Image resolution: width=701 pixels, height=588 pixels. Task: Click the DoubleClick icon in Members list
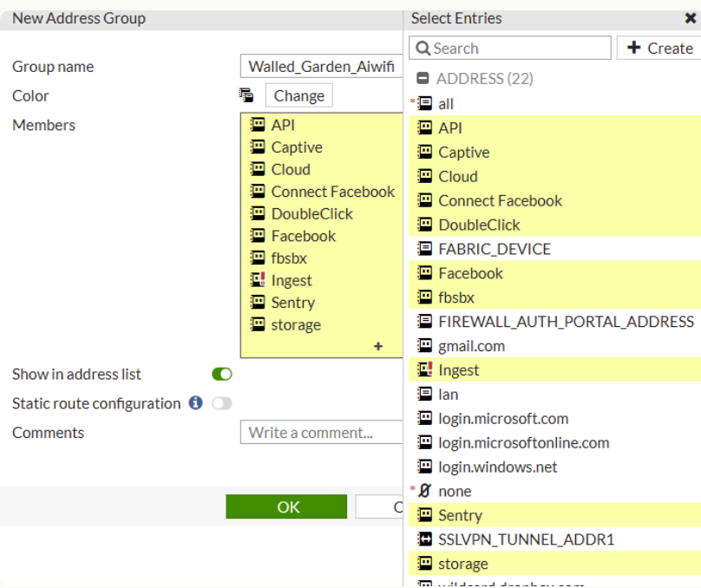[258, 213]
